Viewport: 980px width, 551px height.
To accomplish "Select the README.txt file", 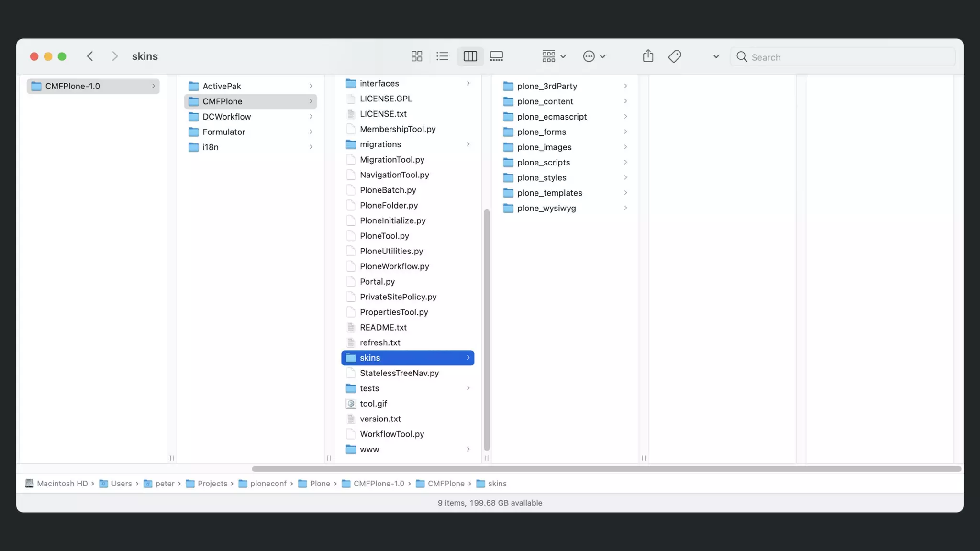I will point(383,327).
